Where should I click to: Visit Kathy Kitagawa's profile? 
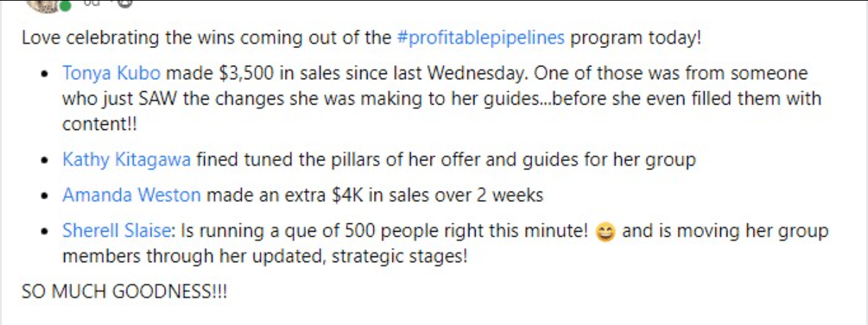[127, 160]
